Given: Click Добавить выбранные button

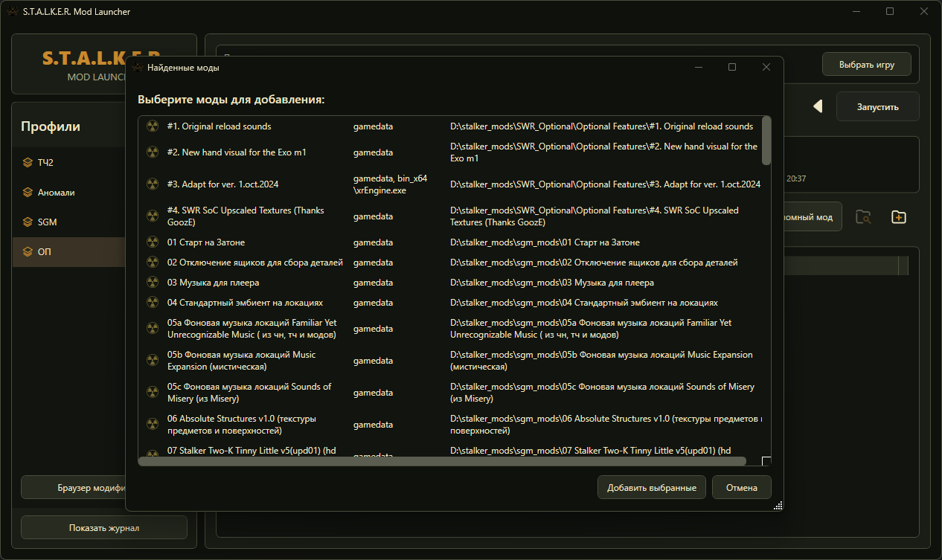Looking at the screenshot, I should (x=652, y=488).
